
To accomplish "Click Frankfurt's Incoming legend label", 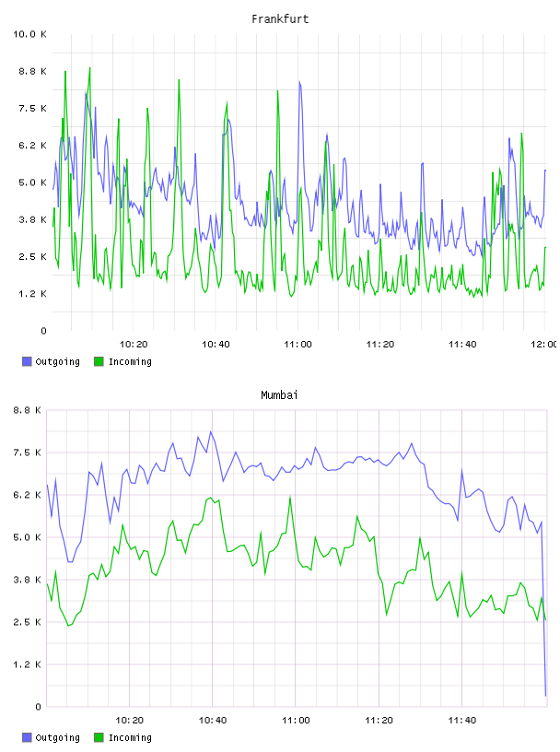I will (x=130, y=361).
